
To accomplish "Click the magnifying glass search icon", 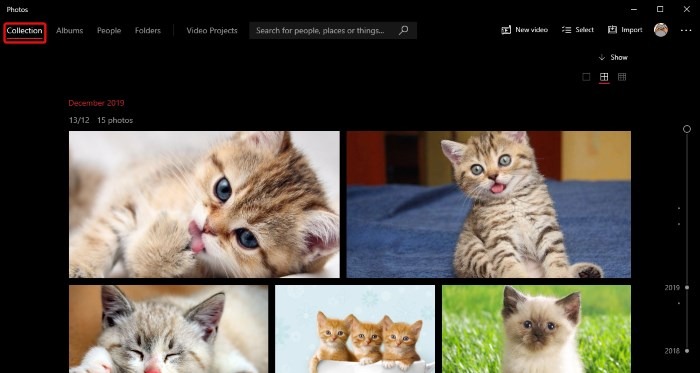I will 404,30.
